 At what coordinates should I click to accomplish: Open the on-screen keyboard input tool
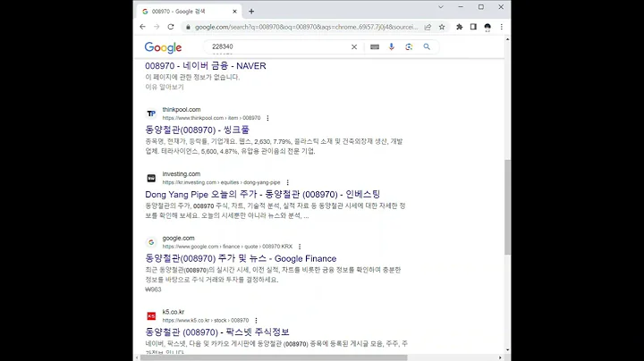[x=375, y=46]
